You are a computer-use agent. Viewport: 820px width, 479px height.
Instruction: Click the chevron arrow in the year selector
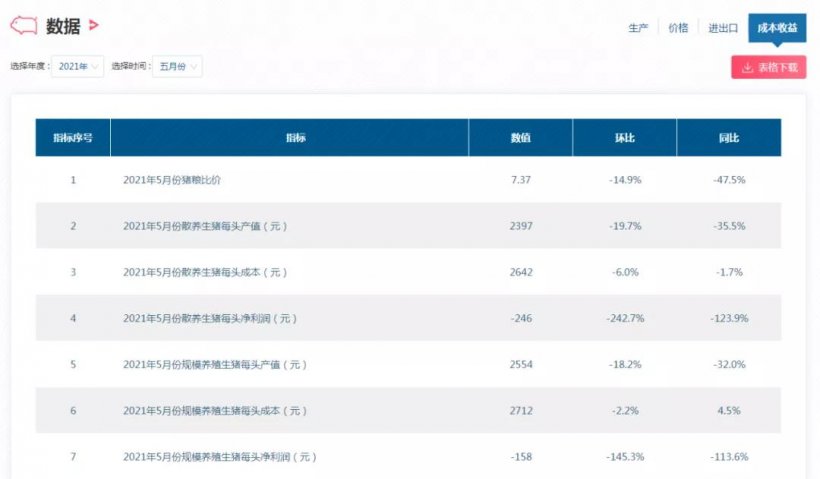click(x=95, y=66)
